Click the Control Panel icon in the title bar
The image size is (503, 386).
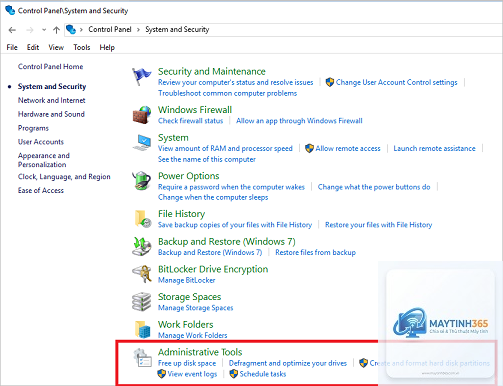(x=10, y=10)
